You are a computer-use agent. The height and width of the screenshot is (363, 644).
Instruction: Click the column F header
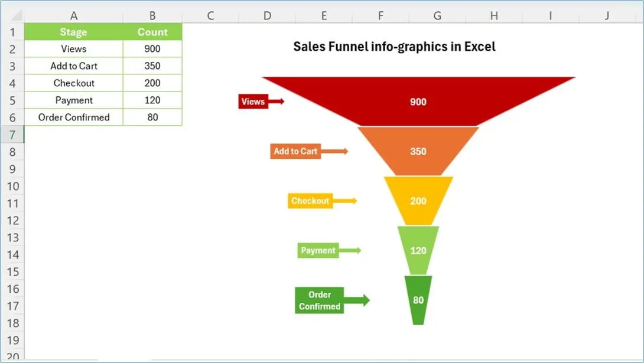tap(380, 15)
